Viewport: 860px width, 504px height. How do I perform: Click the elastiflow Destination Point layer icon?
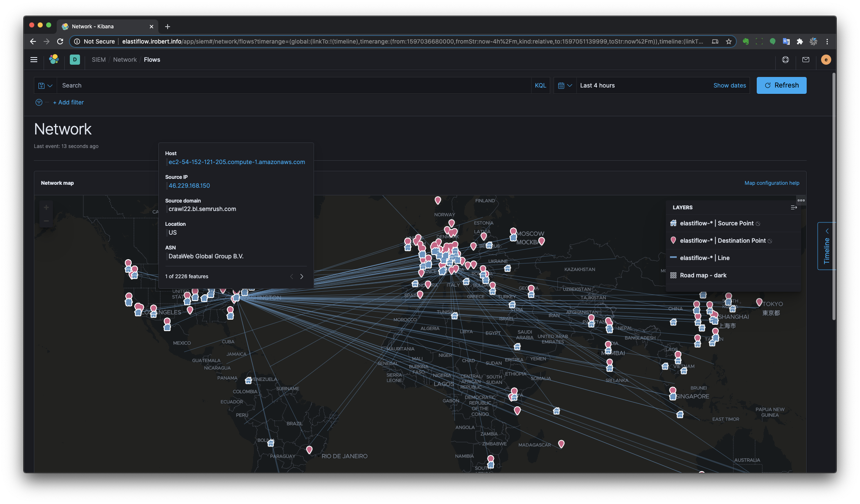(673, 240)
